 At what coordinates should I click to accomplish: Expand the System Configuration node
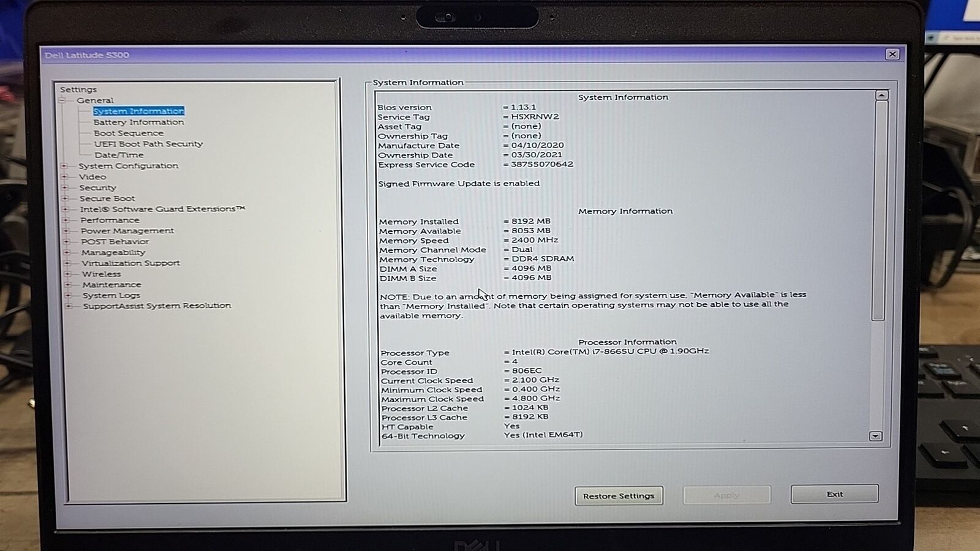[x=64, y=166]
